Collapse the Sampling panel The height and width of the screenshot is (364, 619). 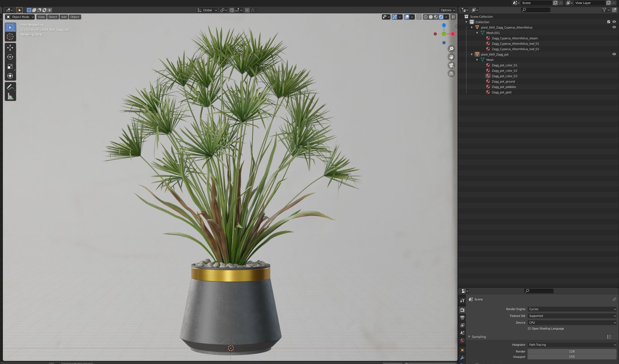click(x=469, y=337)
